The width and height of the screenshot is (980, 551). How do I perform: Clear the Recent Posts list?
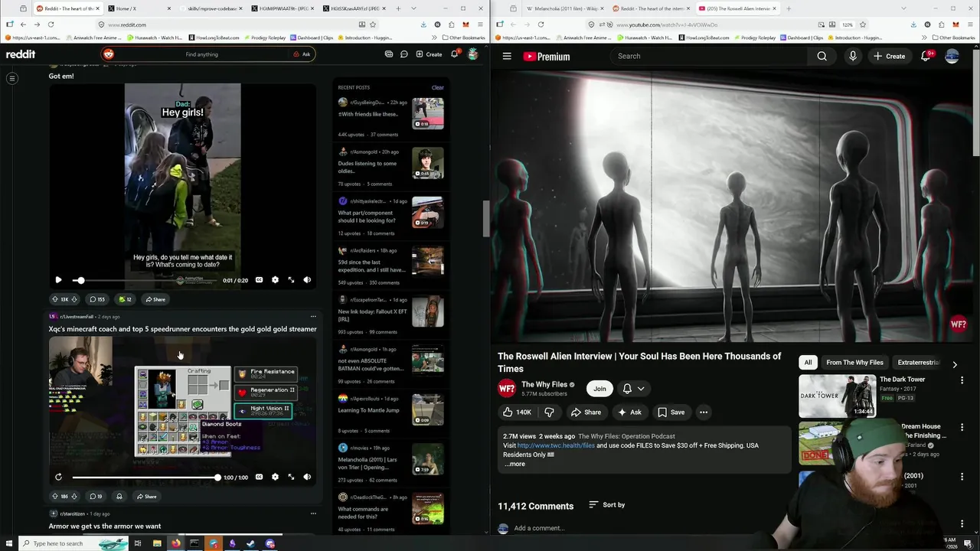click(437, 87)
